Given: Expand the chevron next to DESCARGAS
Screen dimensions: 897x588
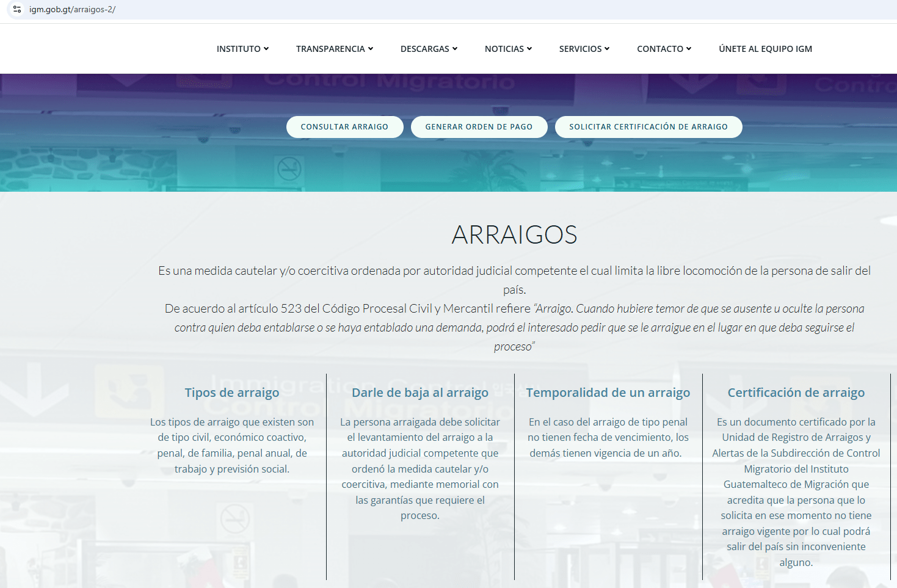Looking at the screenshot, I should (455, 49).
